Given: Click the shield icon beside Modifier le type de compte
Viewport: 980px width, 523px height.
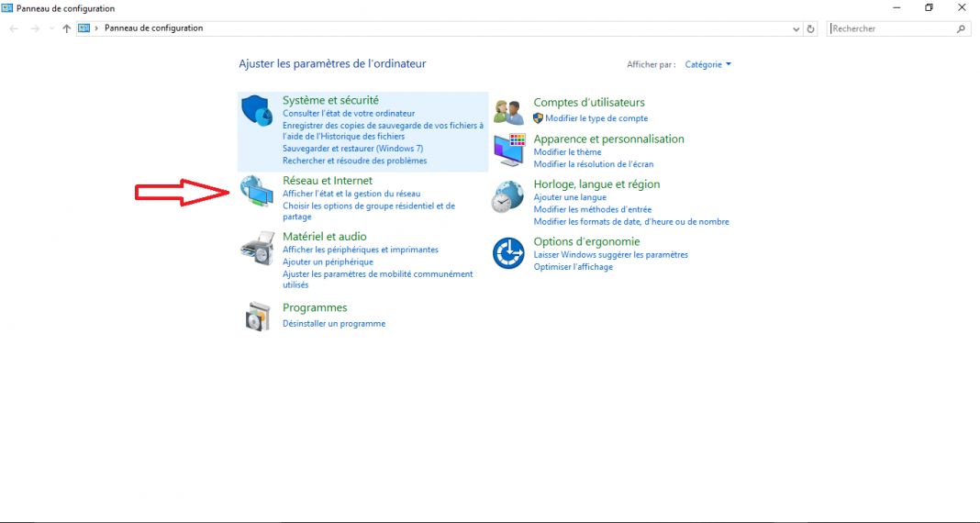Looking at the screenshot, I should [538, 118].
